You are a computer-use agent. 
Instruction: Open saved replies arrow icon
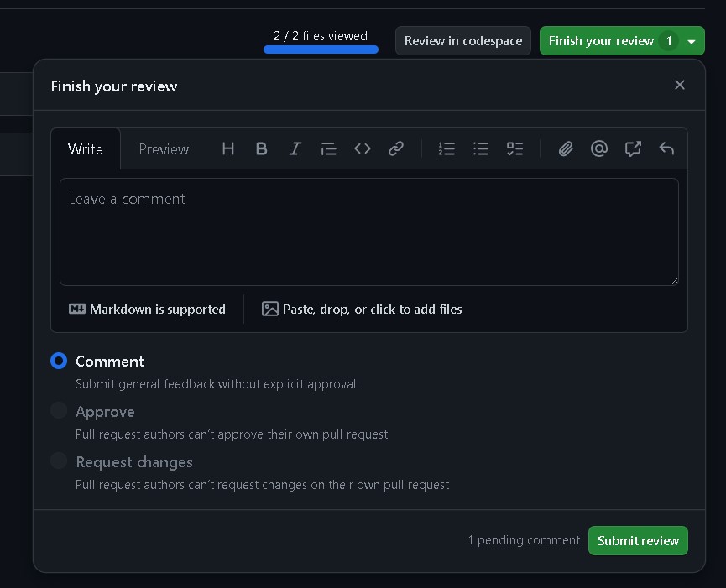666,148
